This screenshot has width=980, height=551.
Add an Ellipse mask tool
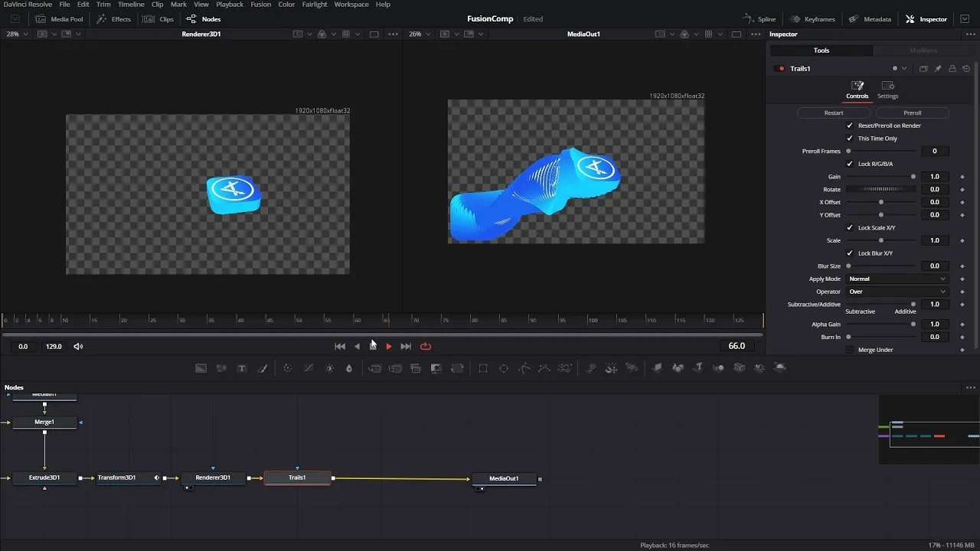coord(504,368)
